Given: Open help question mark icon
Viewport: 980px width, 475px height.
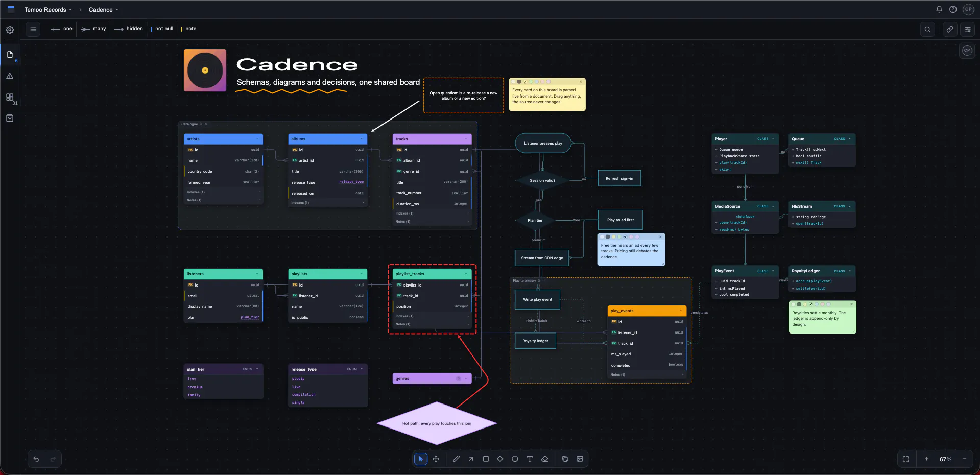Looking at the screenshot, I should point(953,9).
